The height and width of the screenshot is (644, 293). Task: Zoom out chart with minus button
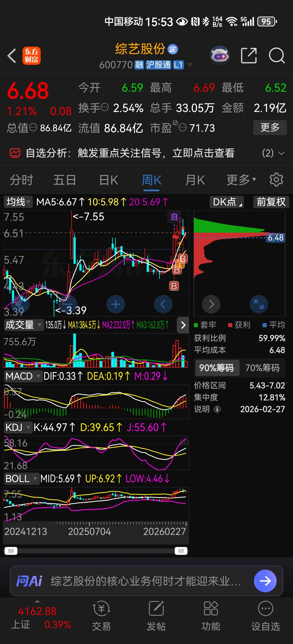pos(68,304)
